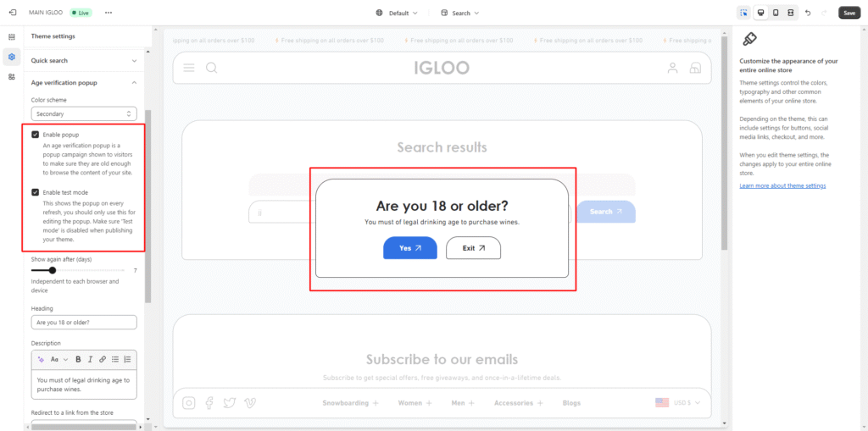Collapse the Age verification popup section
This screenshot has height=431, width=868.
pos(134,83)
